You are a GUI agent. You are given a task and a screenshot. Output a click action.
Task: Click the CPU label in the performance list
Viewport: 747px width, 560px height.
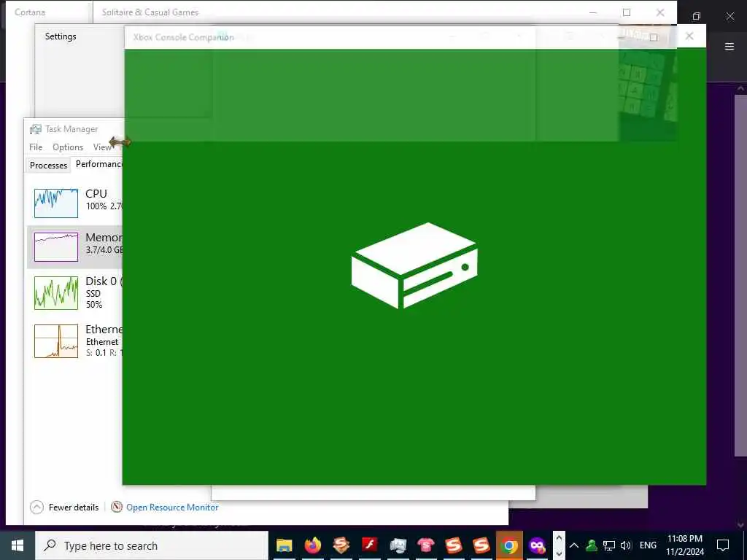[96, 194]
